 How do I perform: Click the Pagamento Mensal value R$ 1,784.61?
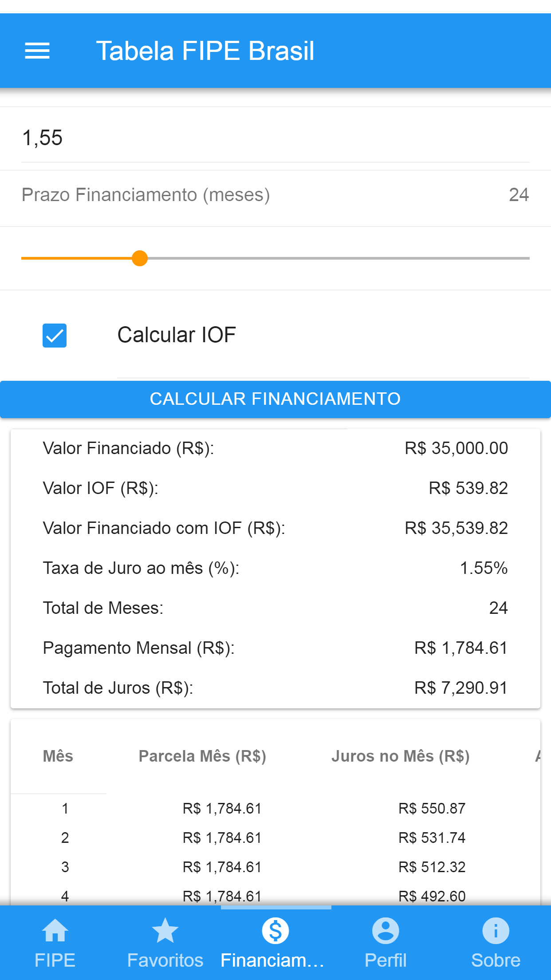point(460,648)
